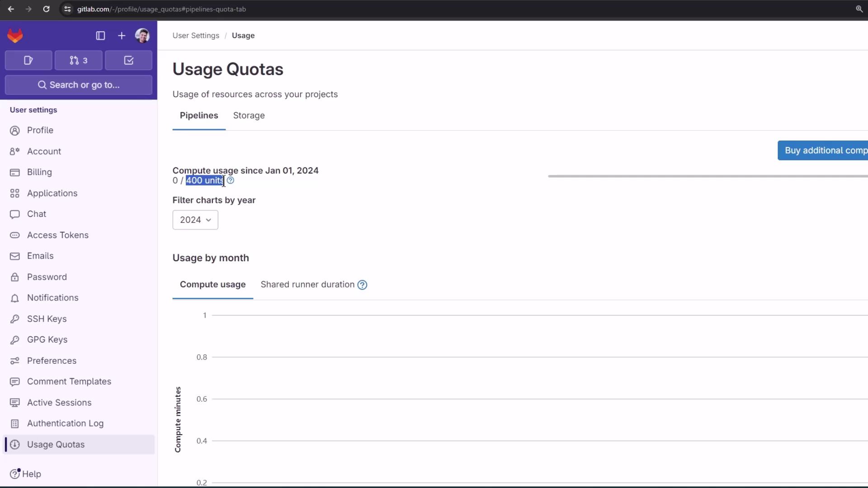This screenshot has width=868, height=488.
Task: Reload the page in browser
Action: coord(46,9)
